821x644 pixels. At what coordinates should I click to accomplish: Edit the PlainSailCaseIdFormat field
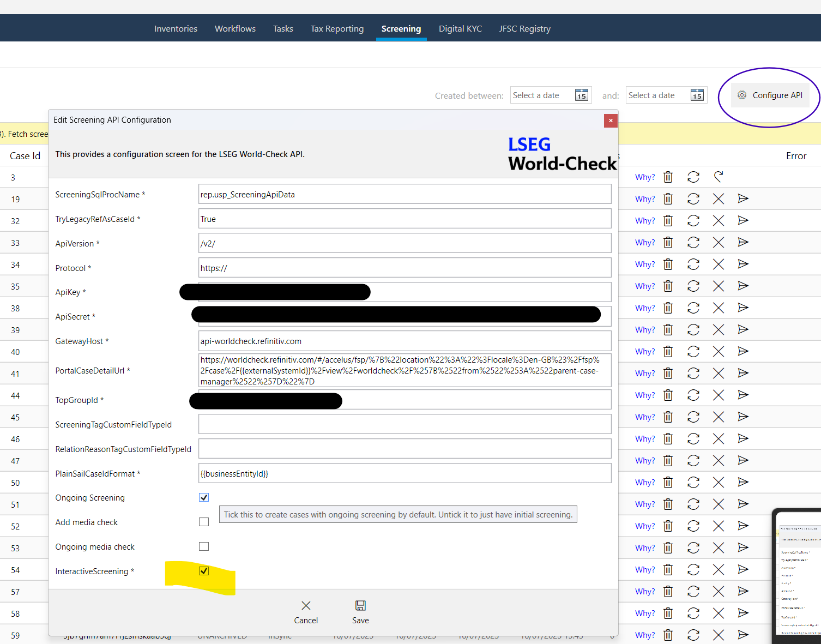pyautogui.click(x=405, y=474)
